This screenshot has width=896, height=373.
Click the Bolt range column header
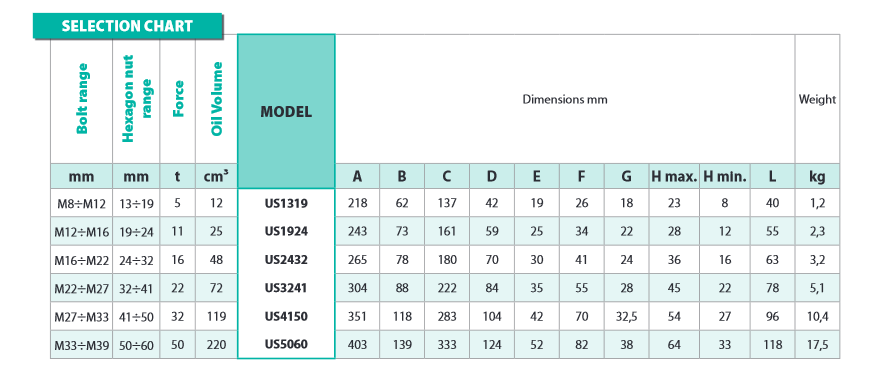pyautogui.click(x=82, y=99)
